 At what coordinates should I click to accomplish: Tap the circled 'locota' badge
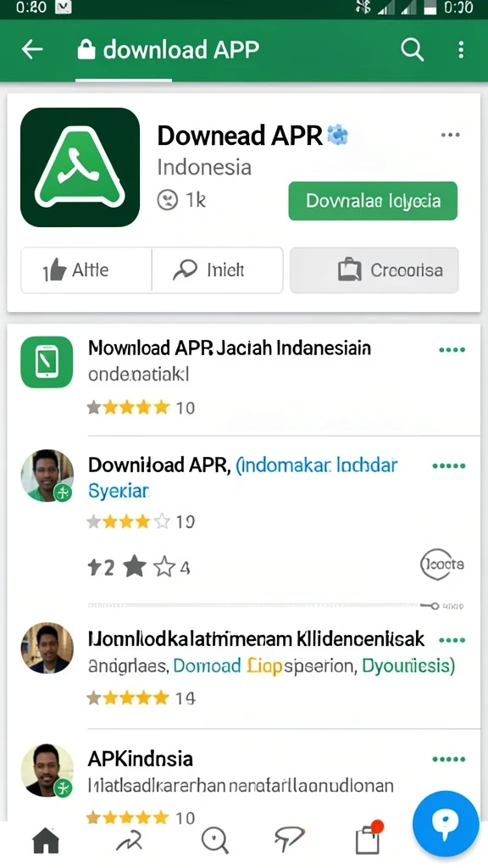tap(441, 564)
